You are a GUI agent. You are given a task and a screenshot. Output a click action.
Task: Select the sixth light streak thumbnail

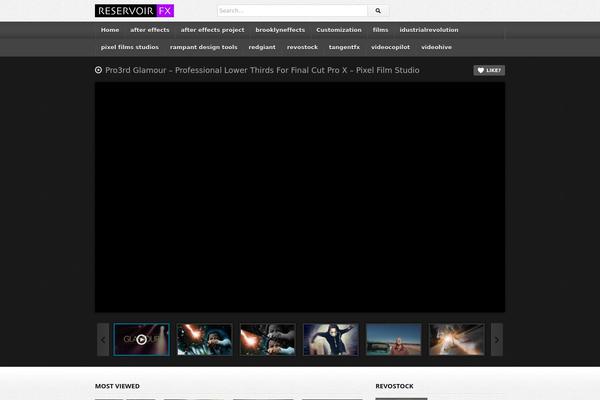(x=457, y=340)
